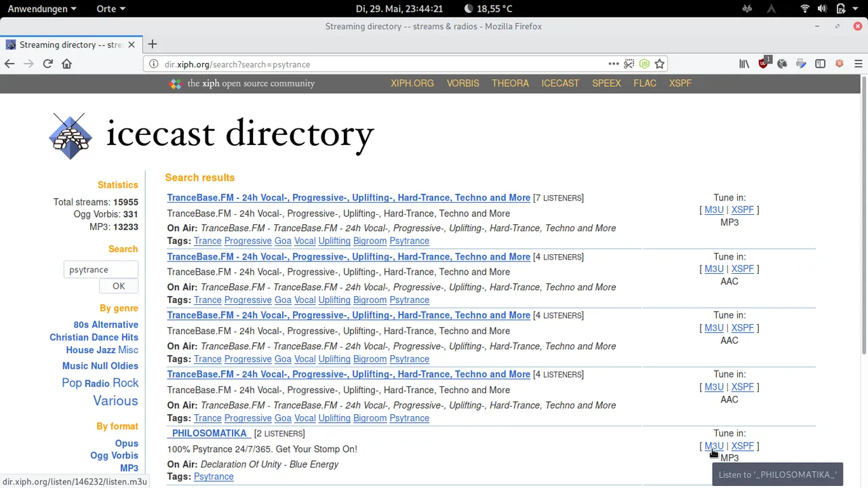Show site information for dir.xiph.org
The height and width of the screenshot is (488, 868).
153,64
